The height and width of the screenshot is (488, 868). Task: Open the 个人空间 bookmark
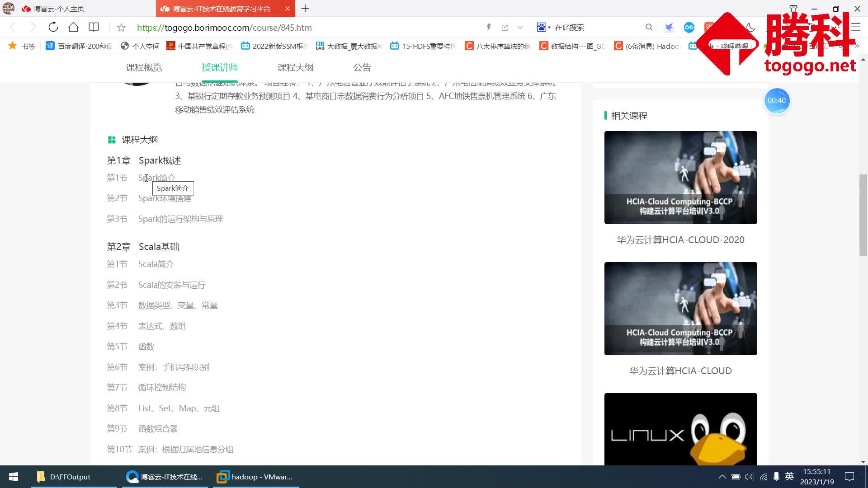tap(140, 46)
